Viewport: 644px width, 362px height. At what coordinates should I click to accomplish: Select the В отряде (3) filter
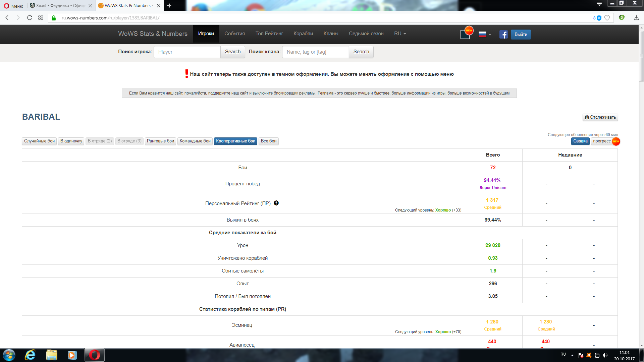129,141
